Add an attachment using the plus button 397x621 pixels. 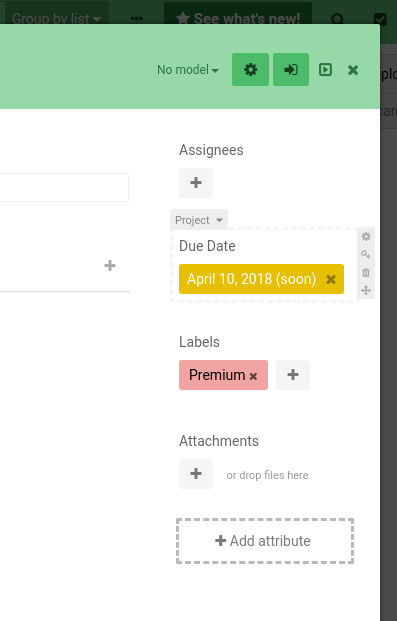pos(196,474)
